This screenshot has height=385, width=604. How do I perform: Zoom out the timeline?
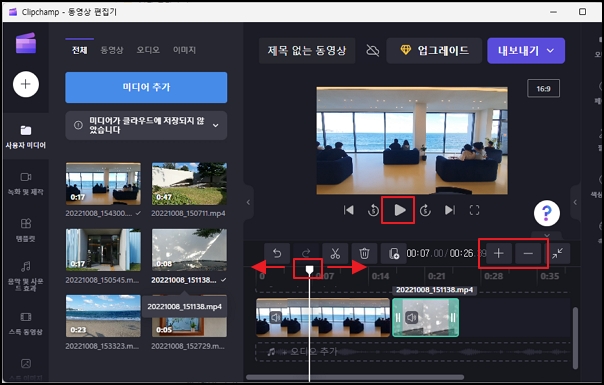point(528,253)
